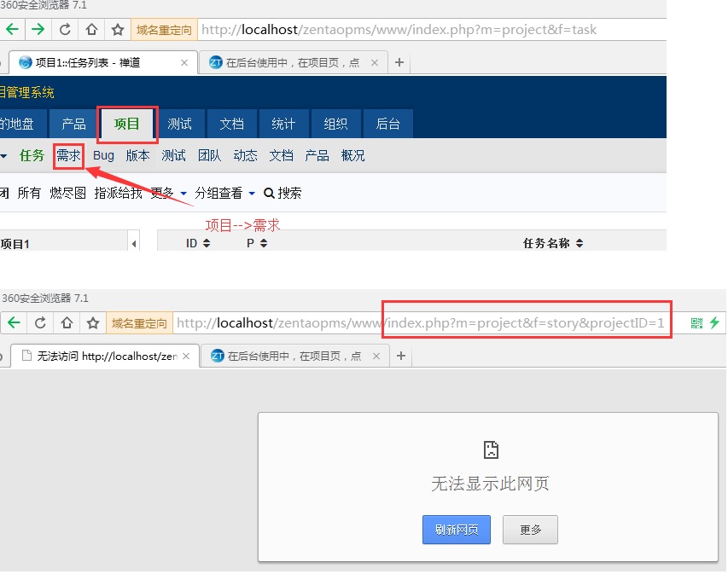The width and height of the screenshot is (728, 574).
Task: Filter by 指派给我
Action: coord(119,193)
